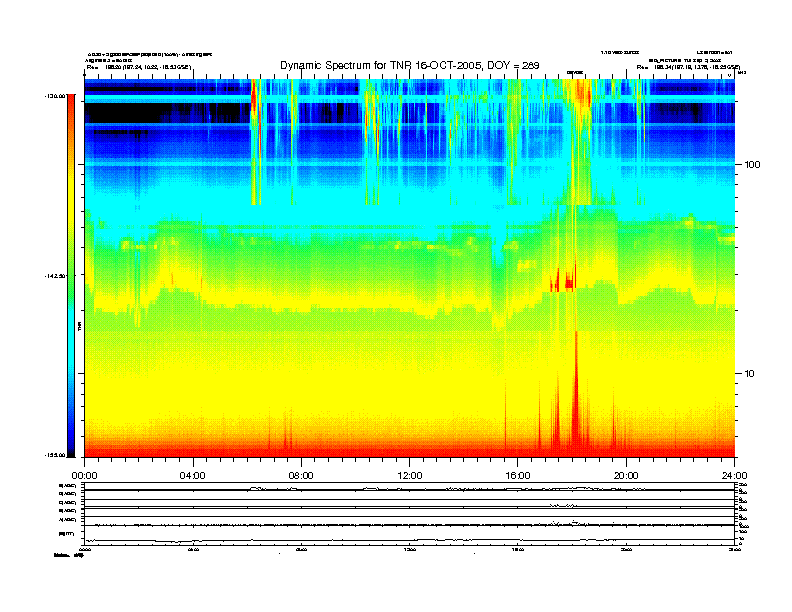The height and width of the screenshot is (612, 792).
Task: Click the -130.00 color bar maximum label
Action: pyautogui.click(x=55, y=96)
